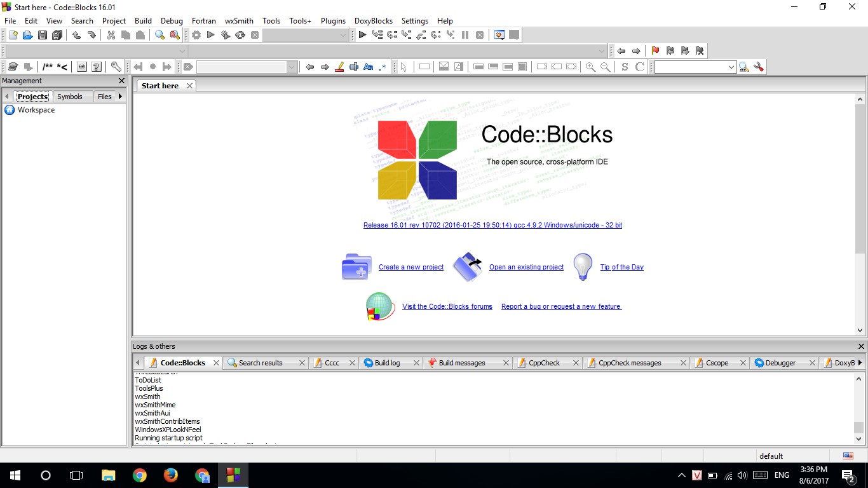
Task: Click the Undo arrow icon
Action: (x=77, y=35)
